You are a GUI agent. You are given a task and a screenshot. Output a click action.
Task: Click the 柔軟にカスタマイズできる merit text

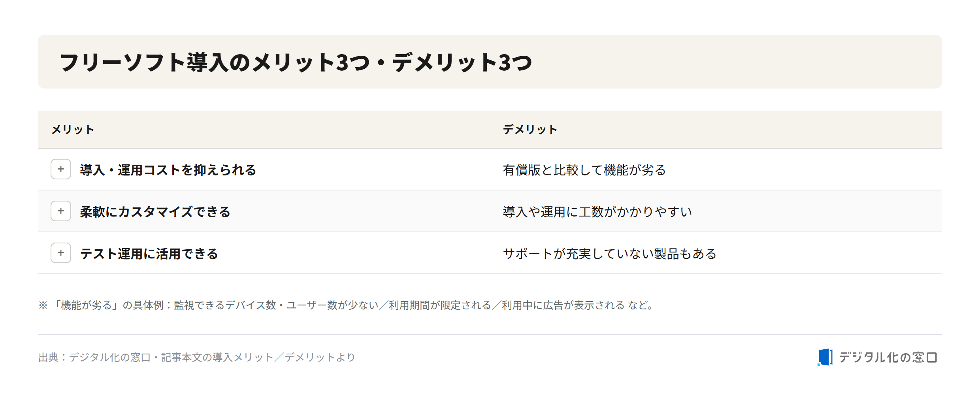coord(155,212)
